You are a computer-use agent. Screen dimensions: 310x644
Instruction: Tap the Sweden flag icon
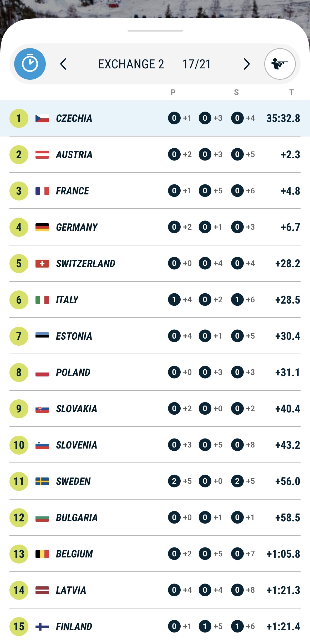42,481
